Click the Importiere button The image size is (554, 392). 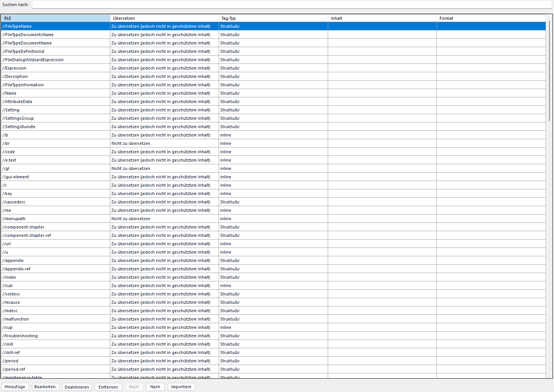181,386
